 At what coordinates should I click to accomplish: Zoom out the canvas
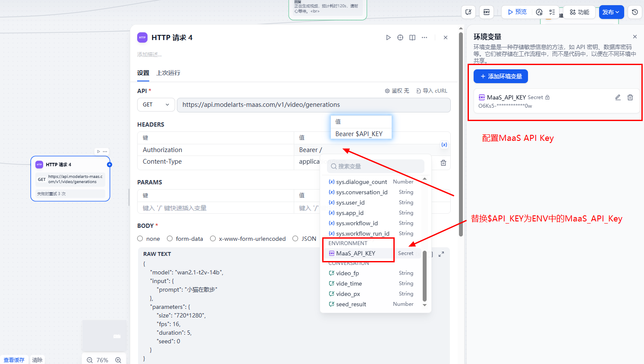coord(90,360)
